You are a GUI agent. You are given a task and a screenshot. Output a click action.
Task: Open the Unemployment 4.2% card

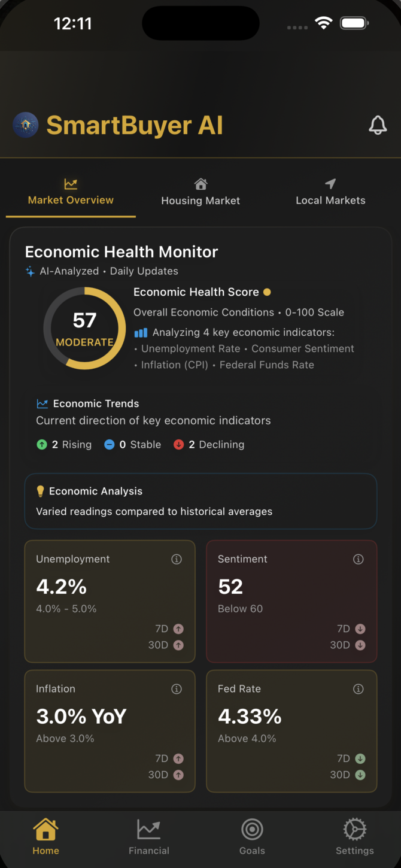tap(110, 601)
